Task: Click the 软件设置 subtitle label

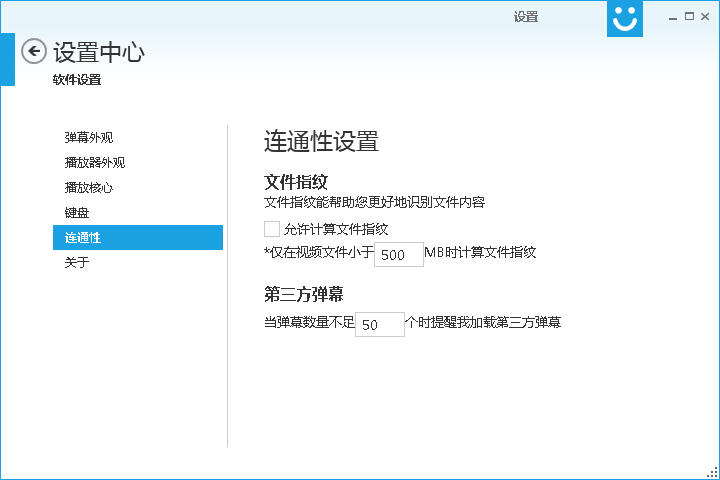Action: [77, 80]
